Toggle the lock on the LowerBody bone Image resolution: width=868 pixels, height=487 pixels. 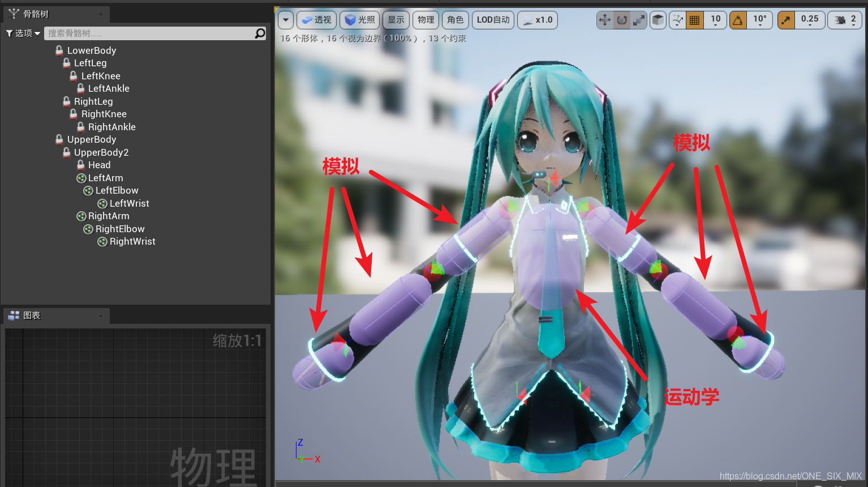(59, 50)
